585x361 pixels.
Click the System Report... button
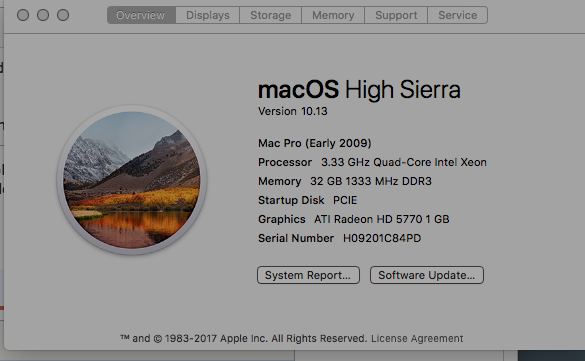tap(308, 275)
